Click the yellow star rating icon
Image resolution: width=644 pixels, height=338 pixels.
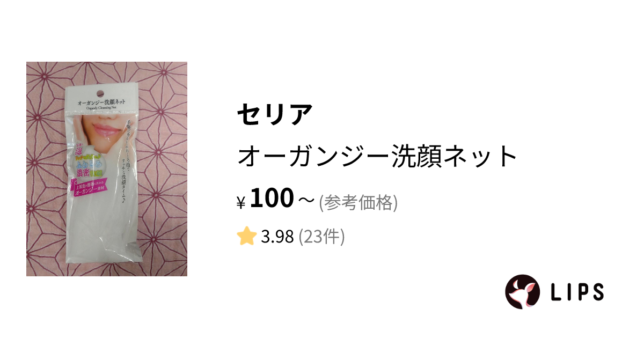[x=246, y=236]
